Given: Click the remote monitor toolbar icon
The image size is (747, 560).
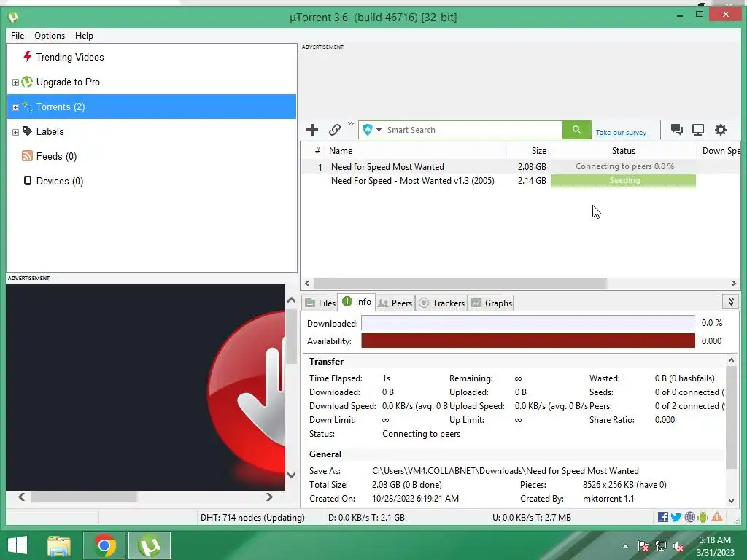Looking at the screenshot, I should pos(698,130).
